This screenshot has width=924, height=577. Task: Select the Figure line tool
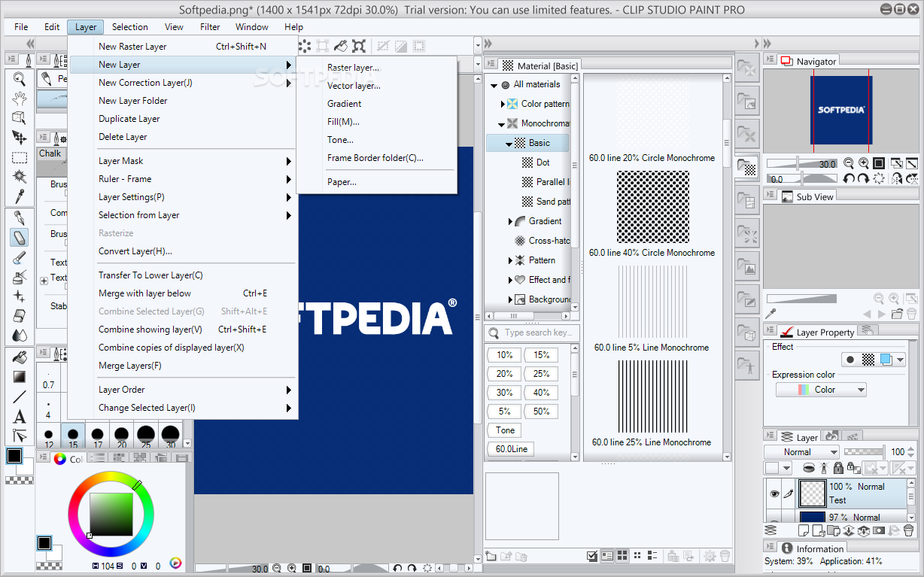20,396
